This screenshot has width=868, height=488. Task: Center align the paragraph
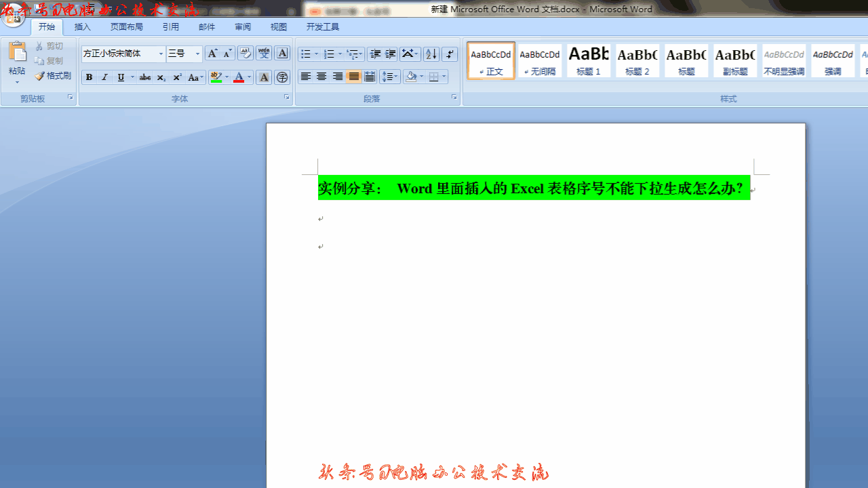tap(321, 77)
